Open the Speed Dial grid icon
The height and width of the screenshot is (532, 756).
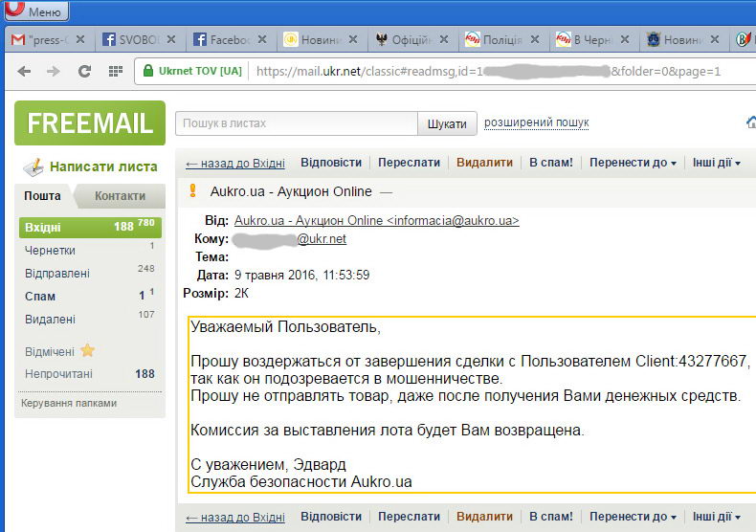(x=115, y=72)
